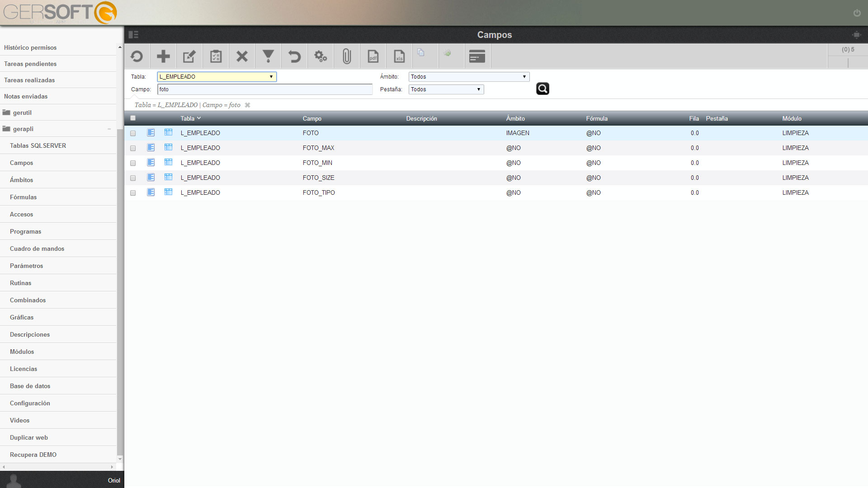868x488 pixels.
Task: Check the FOTO row checkbox
Action: pos(133,133)
